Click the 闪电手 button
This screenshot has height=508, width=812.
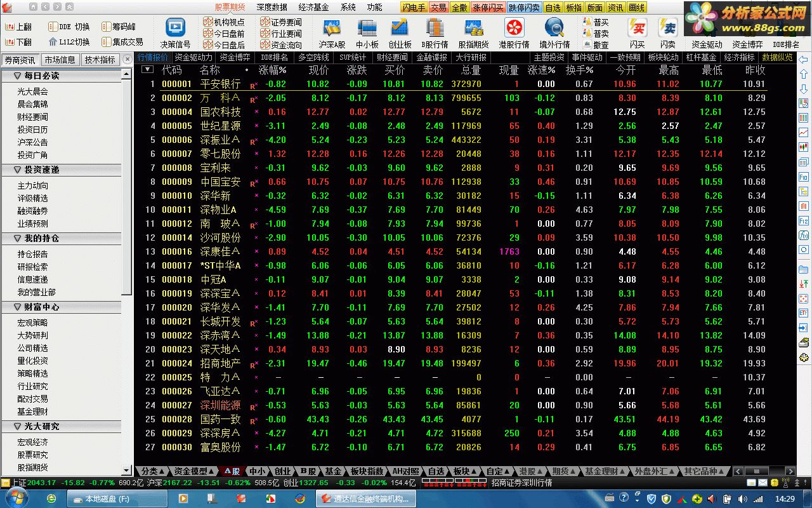click(414, 8)
